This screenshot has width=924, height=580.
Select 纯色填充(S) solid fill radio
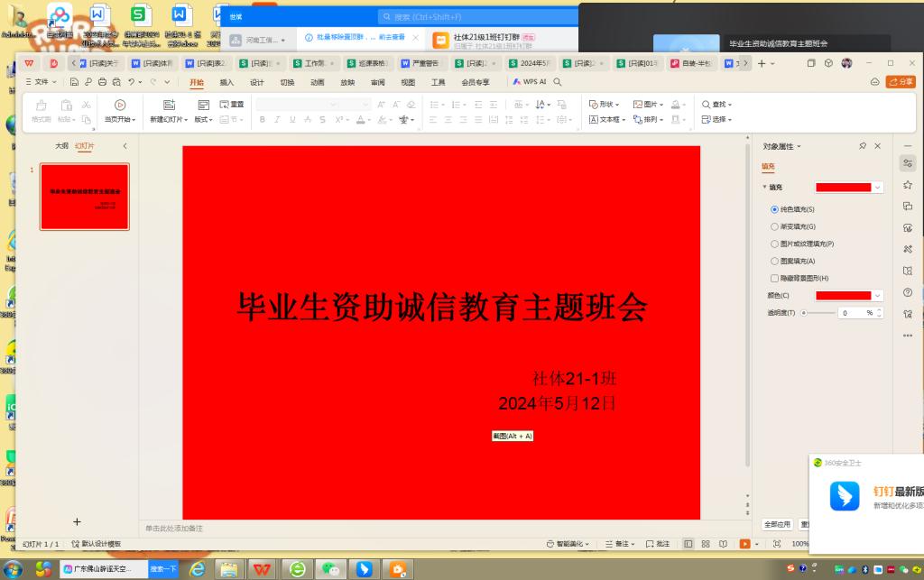774,209
